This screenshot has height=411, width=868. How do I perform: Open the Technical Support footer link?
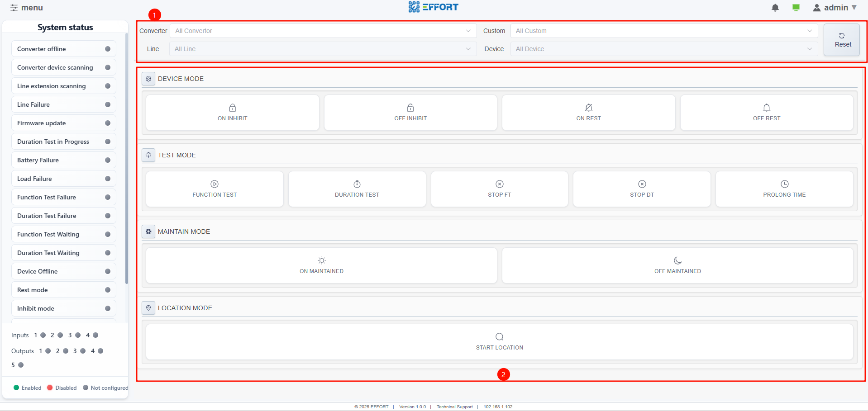454,407
